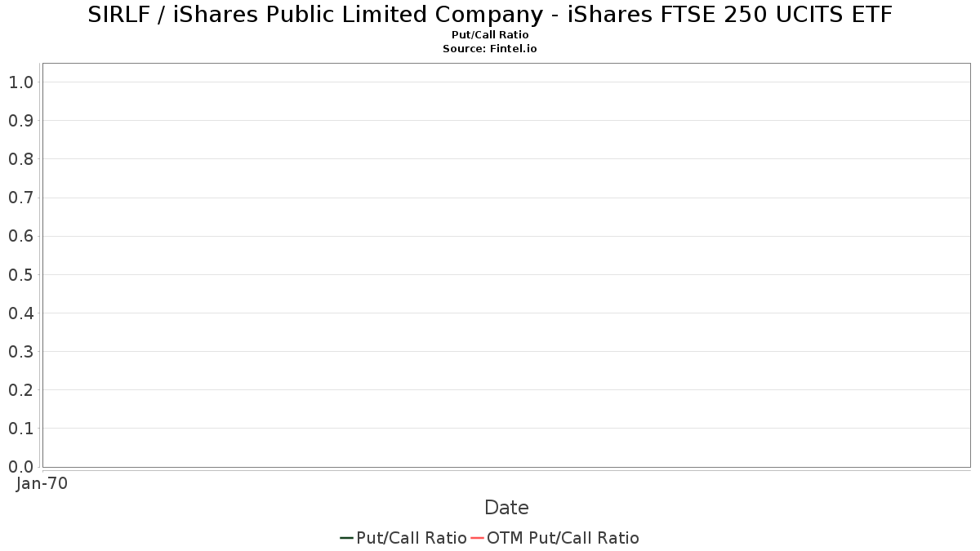This screenshot has width=980, height=551.
Task: Click the red OTM legend line marker
Action: (477, 538)
